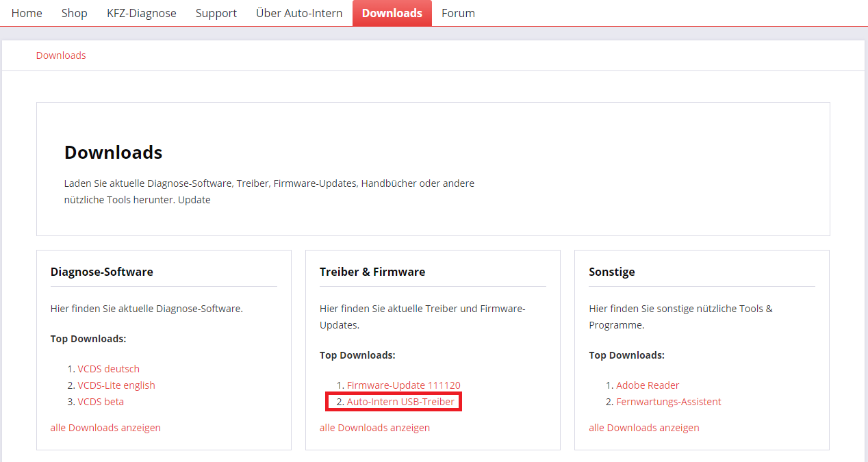The width and height of the screenshot is (868, 462).
Task: Go to the Shop page
Action: 74,13
